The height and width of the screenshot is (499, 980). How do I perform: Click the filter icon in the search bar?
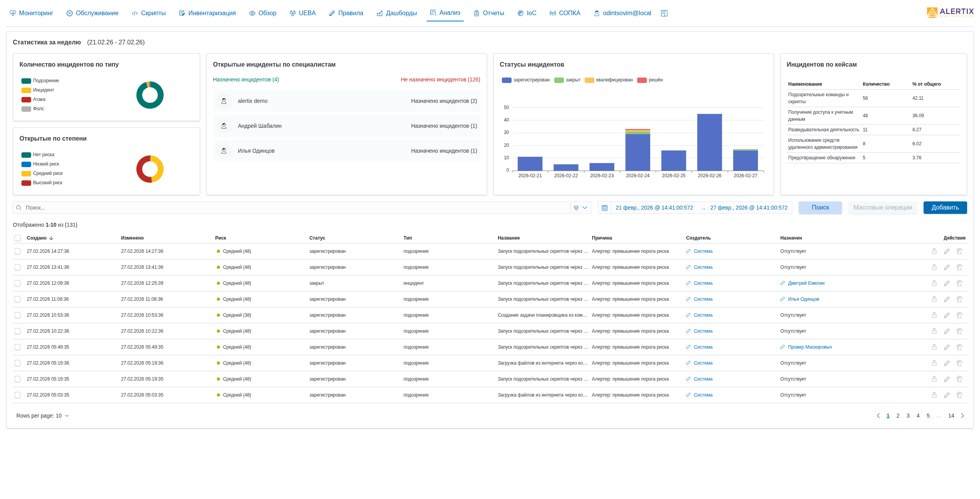(576, 208)
